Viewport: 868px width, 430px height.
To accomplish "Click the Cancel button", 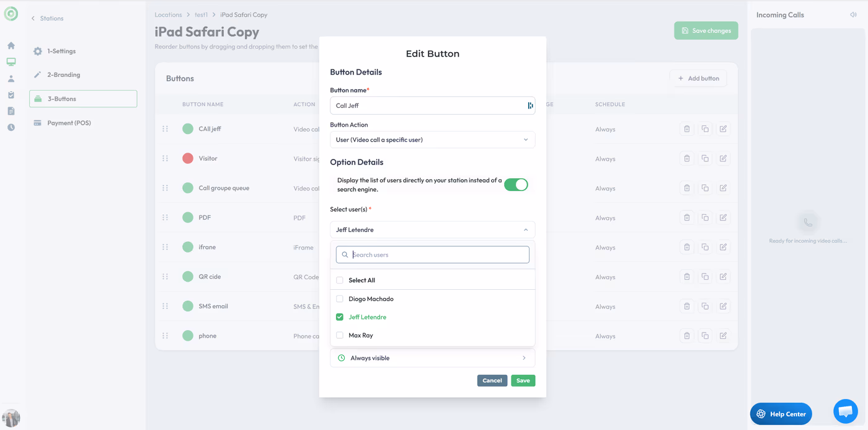I will tap(492, 380).
